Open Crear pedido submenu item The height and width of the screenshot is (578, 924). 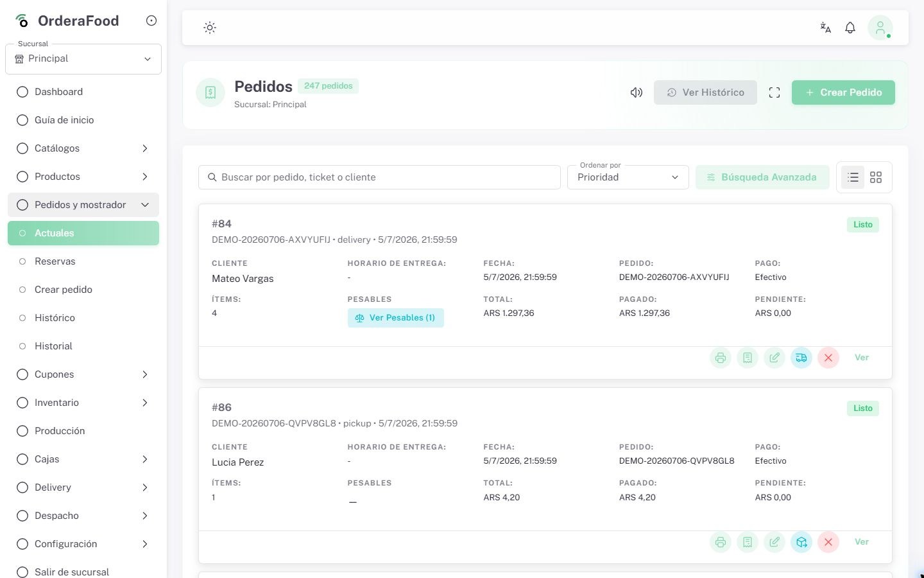click(x=83, y=290)
